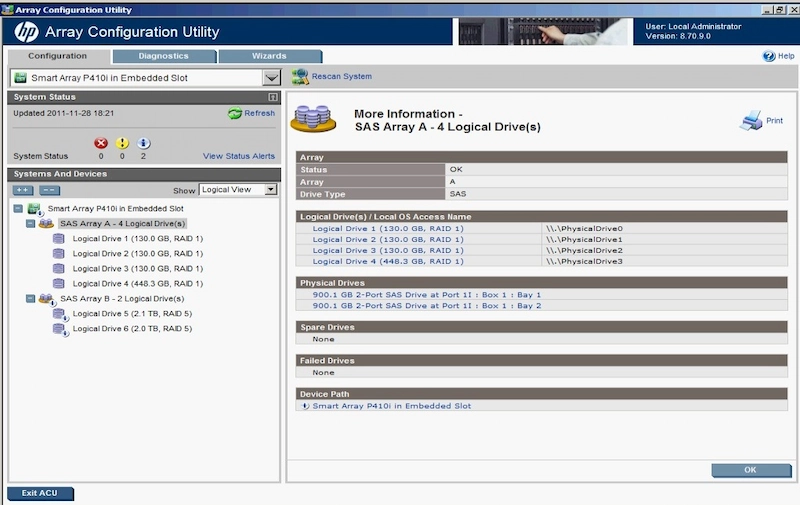800x505 pixels.
Task: Open Logical Drive 3 link in details table
Action: [x=388, y=250]
